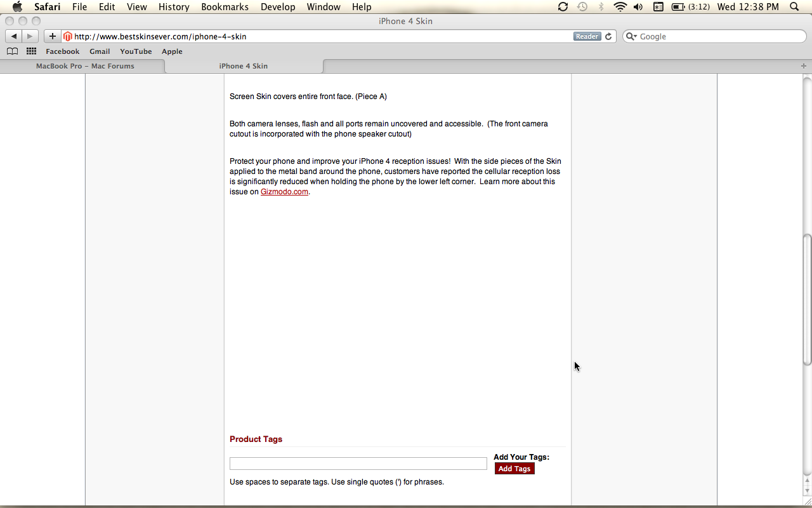Open the Help menu

362,6
